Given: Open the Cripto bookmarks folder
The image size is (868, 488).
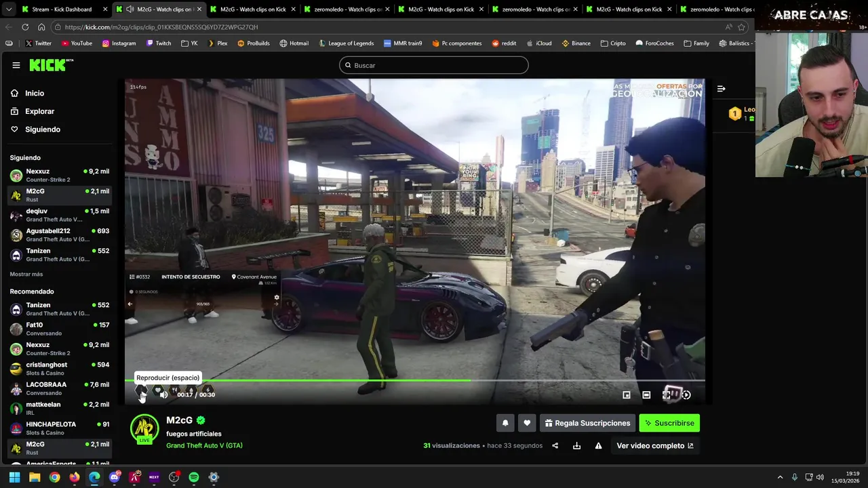Looking at the screenshot, I should tap(612, 43).
